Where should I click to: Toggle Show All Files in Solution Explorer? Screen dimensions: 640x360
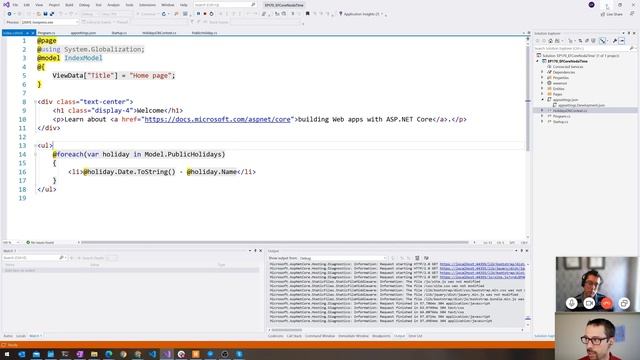(593, 41)
